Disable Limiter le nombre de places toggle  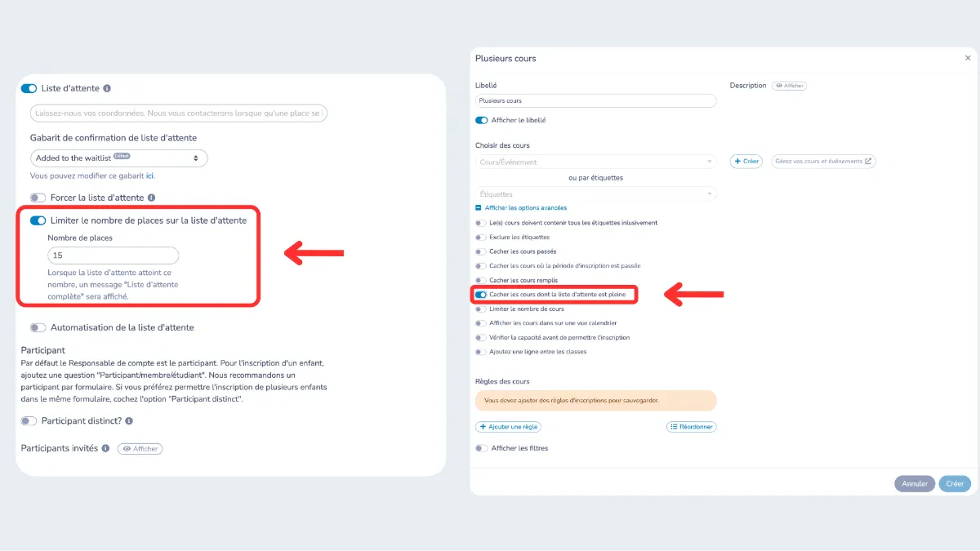pos(38,220)
